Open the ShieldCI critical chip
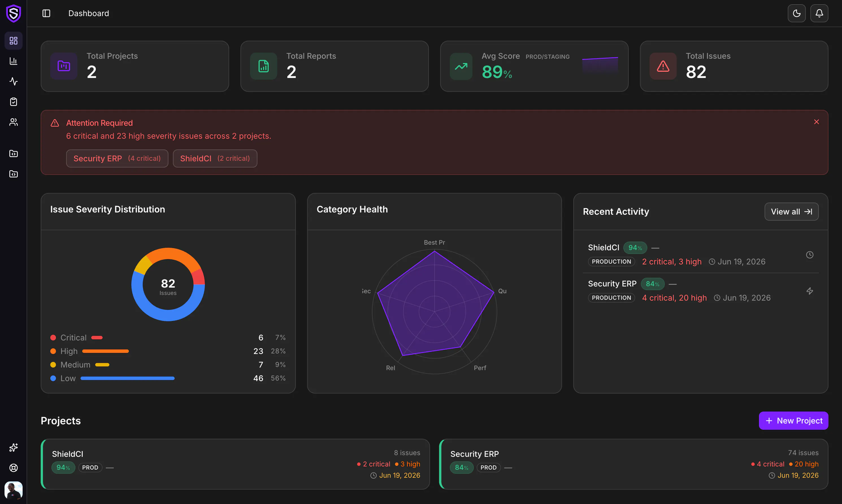This screenshot has width=842, height=504. click(215, 158)
